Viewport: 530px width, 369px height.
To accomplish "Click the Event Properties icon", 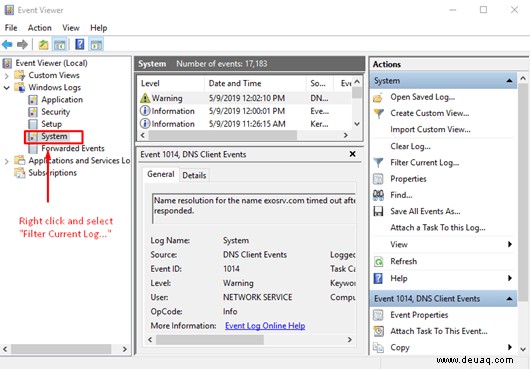I will pos(378,315).
